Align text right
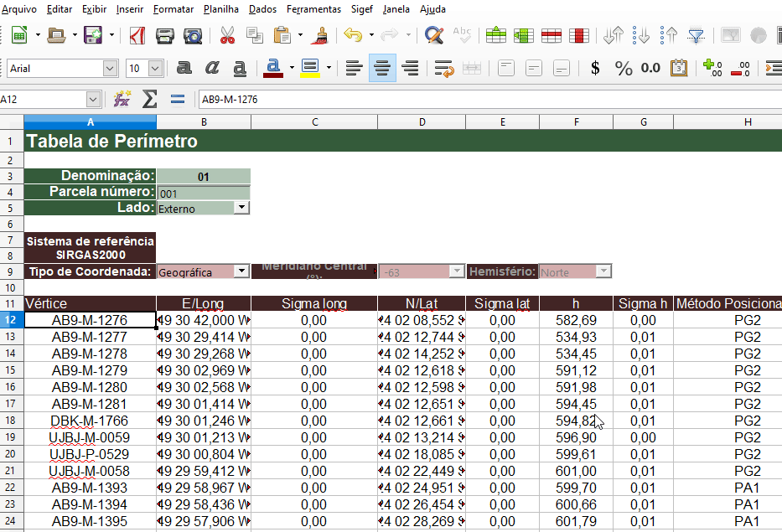The height and width of the screenshot is (532, 782). pos(410,68)
